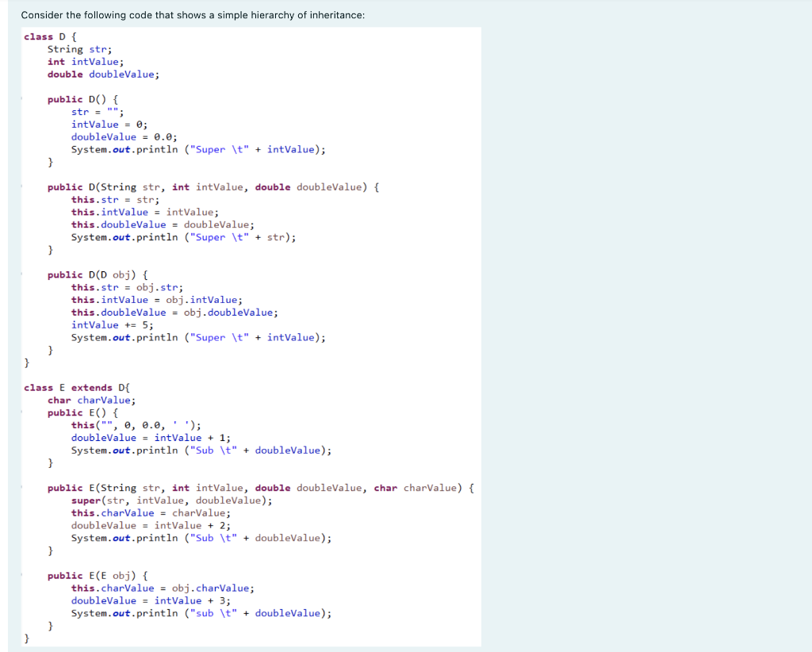812x652 pixels.
Task: Click the 'this.doubleValue = obj.doubleValue;' line
Action: coord(175,313)
